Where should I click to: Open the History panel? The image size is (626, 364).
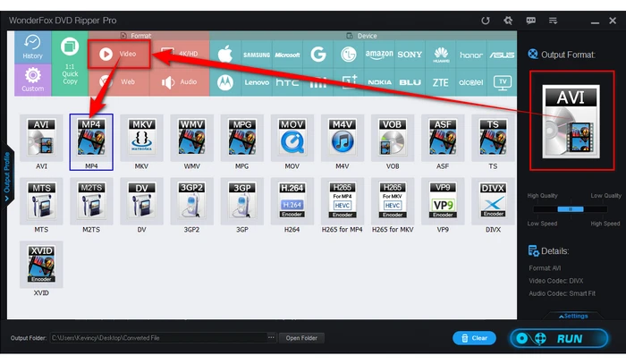pyautogui.click(x=32, y=48)
